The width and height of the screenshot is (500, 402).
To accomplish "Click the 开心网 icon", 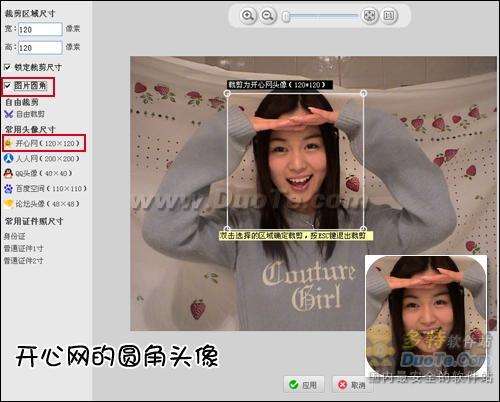I will coord(9,143).
